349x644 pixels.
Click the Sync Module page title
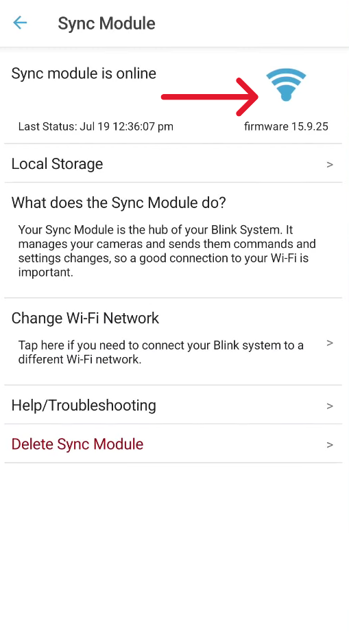[107, 23]
